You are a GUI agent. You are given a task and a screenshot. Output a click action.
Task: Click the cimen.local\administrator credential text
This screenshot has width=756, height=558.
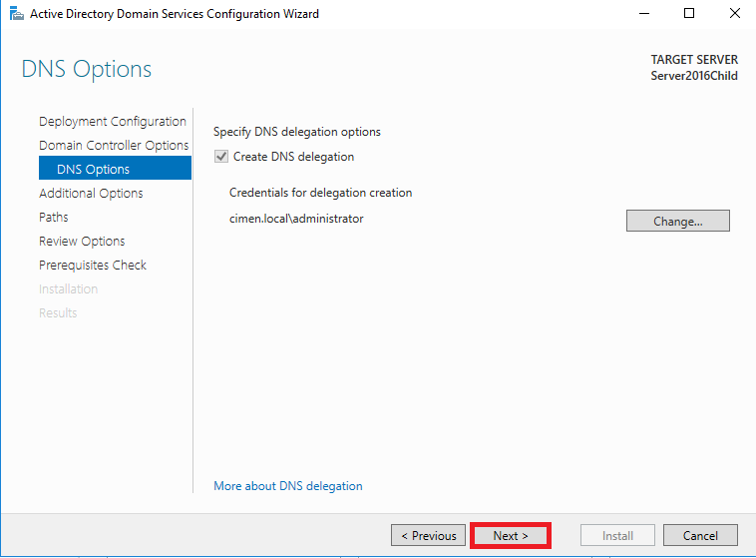[296, 219]
